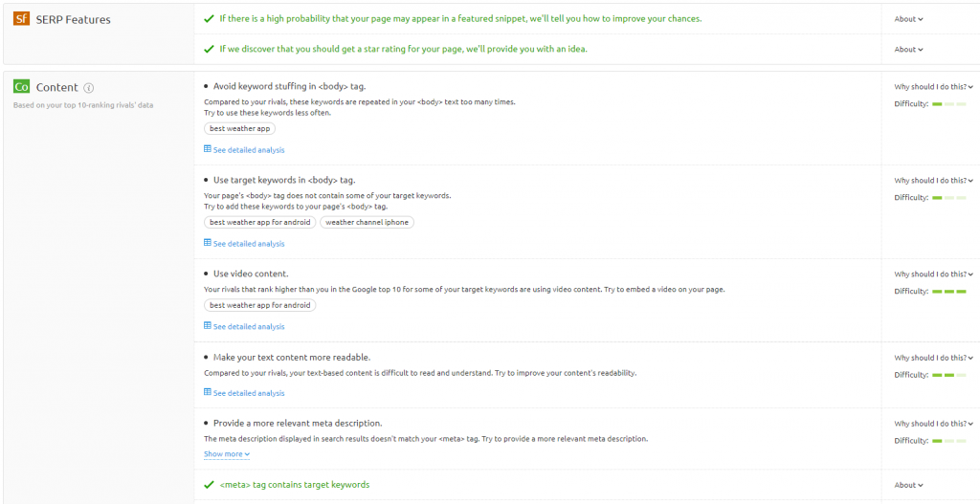Click table icon under video content idea
Image resolution: width=980 pixels, height=504 pixels.
click(208, 326)
